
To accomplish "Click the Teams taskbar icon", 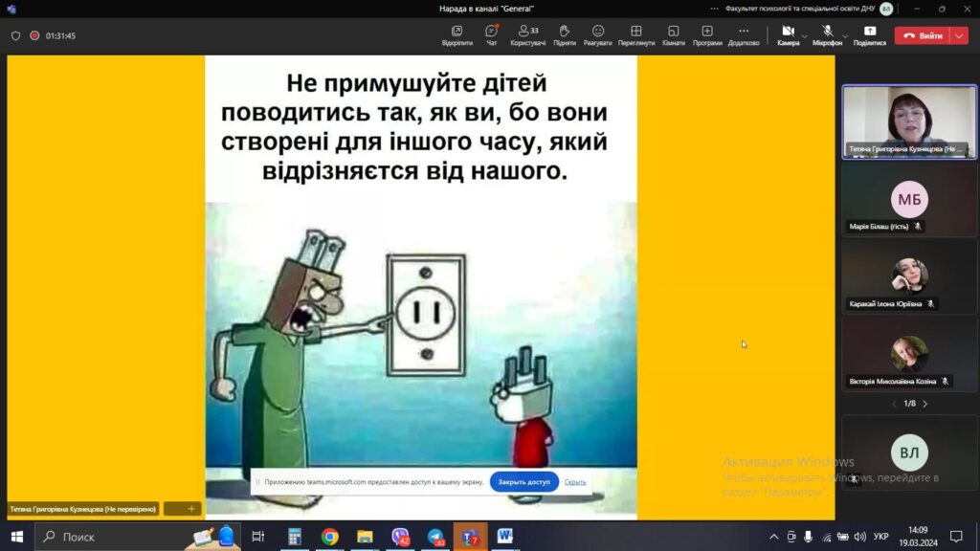I will (x=471, y=537).
